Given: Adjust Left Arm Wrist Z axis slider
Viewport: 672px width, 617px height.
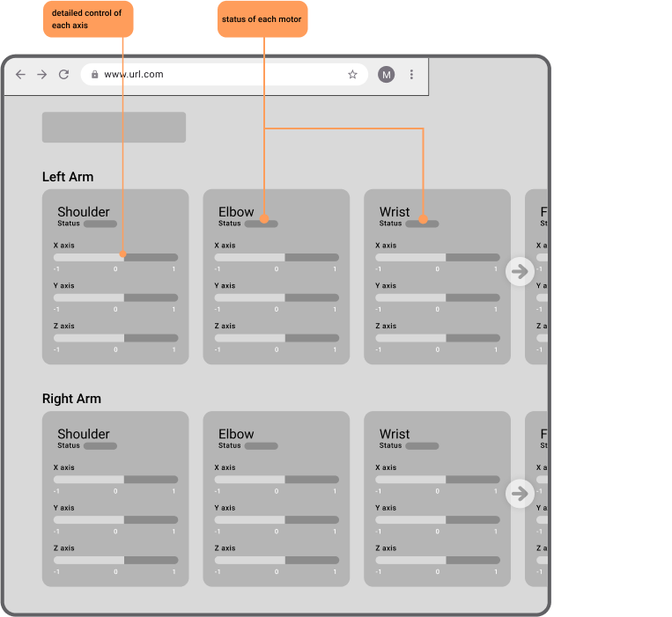Looking at the screenshot, I should pos(438,338).
